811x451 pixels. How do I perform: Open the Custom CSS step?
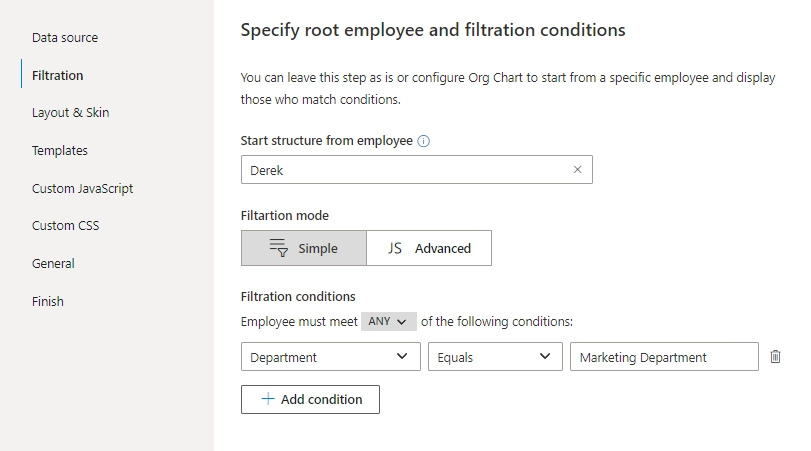pos(65,226)
